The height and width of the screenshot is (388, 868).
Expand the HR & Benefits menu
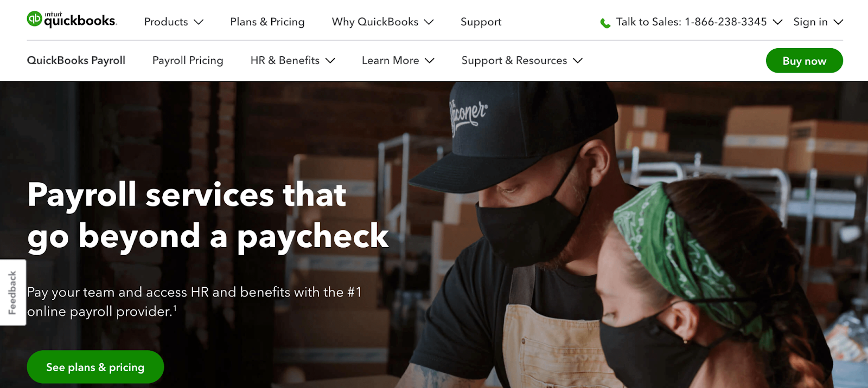point(293,60)
